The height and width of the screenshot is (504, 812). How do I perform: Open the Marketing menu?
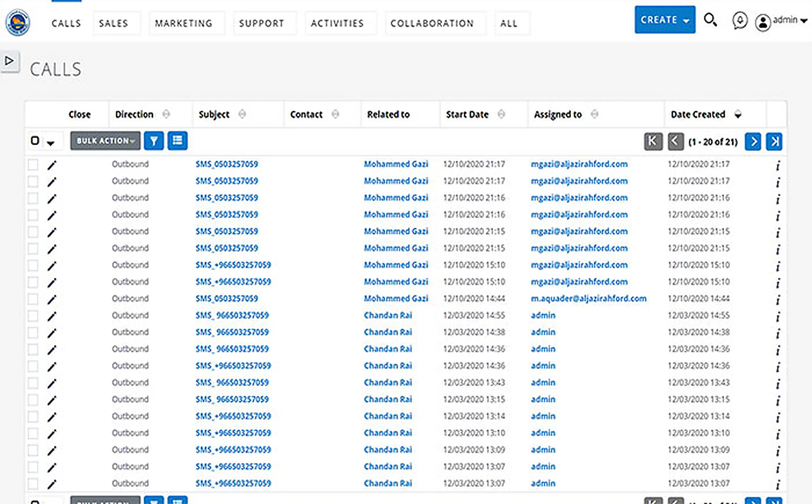coord(184,23)
